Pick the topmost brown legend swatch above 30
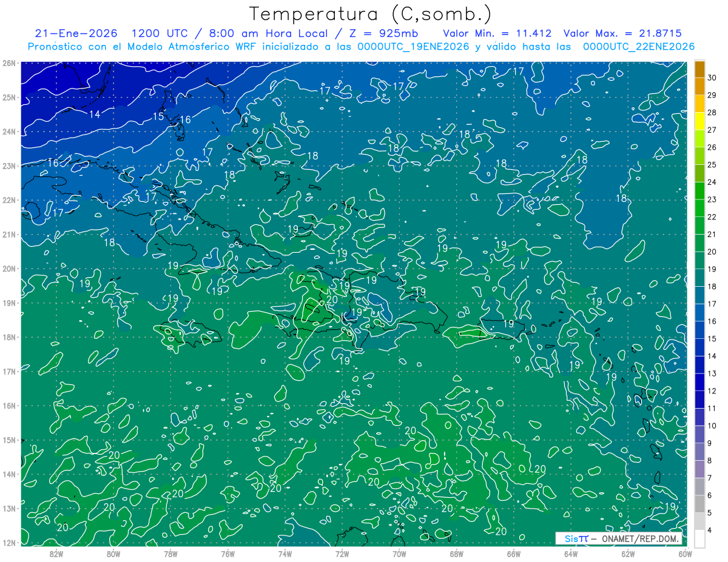Image resolution: width=728 pixels, height=562 pixels. pyautogui.click(x=699, y=69)
